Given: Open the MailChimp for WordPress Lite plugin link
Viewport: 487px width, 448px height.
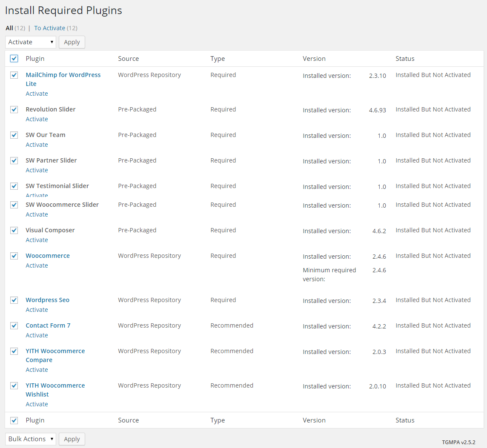Looking at the screenshot, I should (63, 79).
